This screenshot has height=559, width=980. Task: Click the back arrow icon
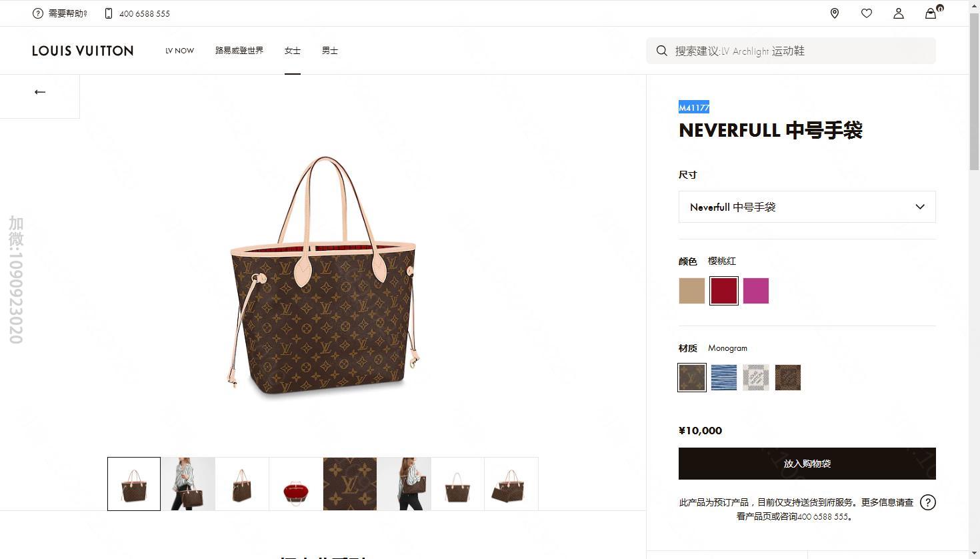point(40,92)
